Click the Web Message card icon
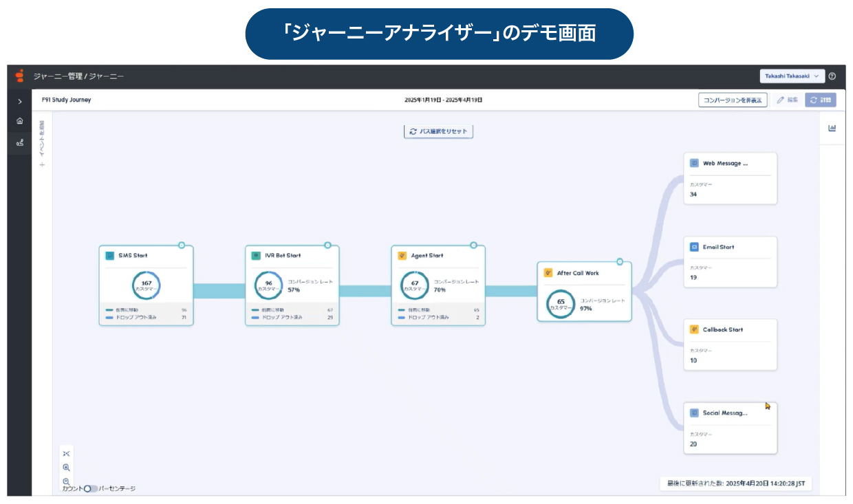Screen dimensions: 853x504 tap(694, 164)
